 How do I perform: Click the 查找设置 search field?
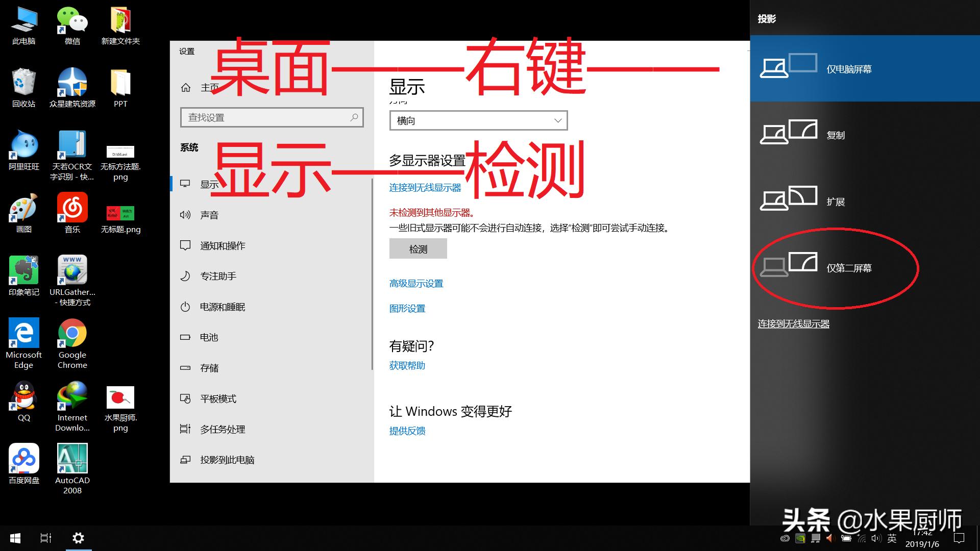coord(272,117)
